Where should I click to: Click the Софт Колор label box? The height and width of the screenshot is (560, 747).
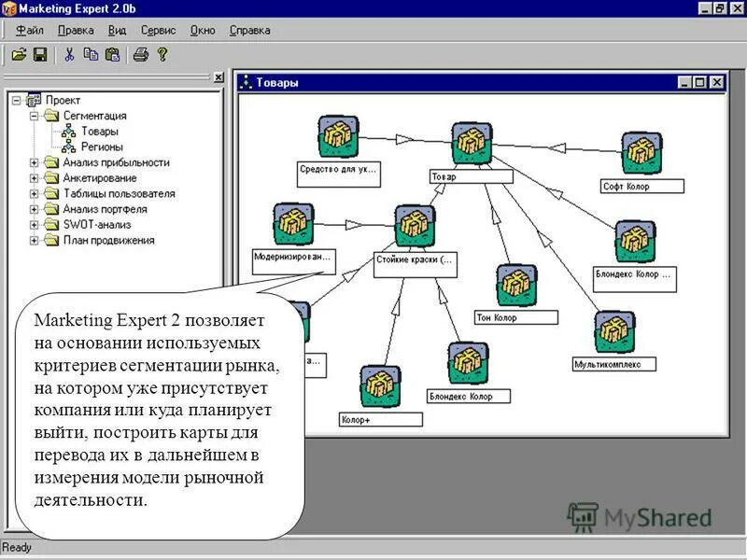[642, 186]
